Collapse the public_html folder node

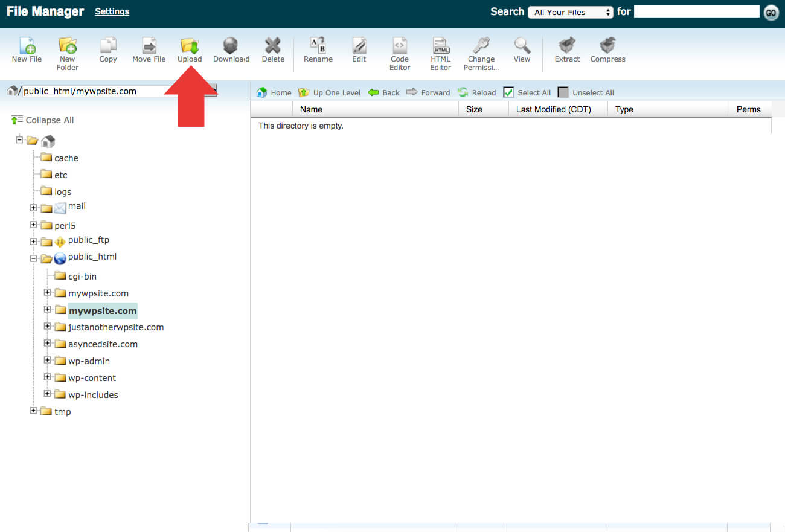(x=33, y=258)
